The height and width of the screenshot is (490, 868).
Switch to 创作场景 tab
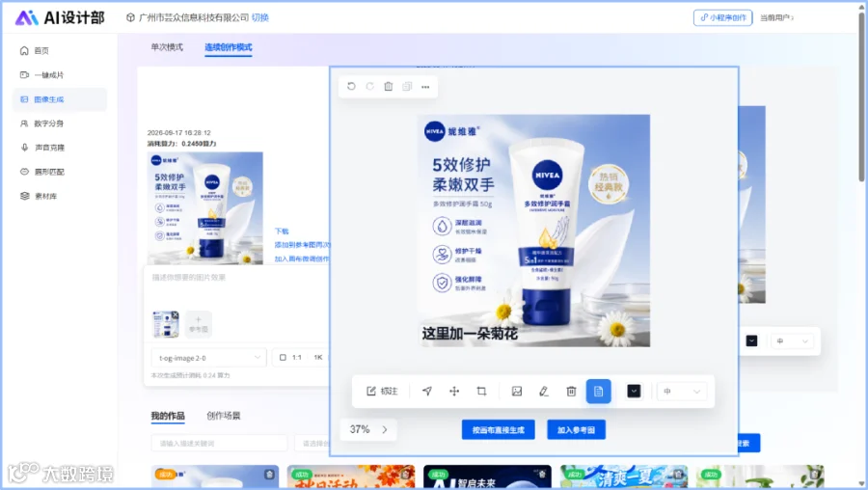(x=224, y=416)
